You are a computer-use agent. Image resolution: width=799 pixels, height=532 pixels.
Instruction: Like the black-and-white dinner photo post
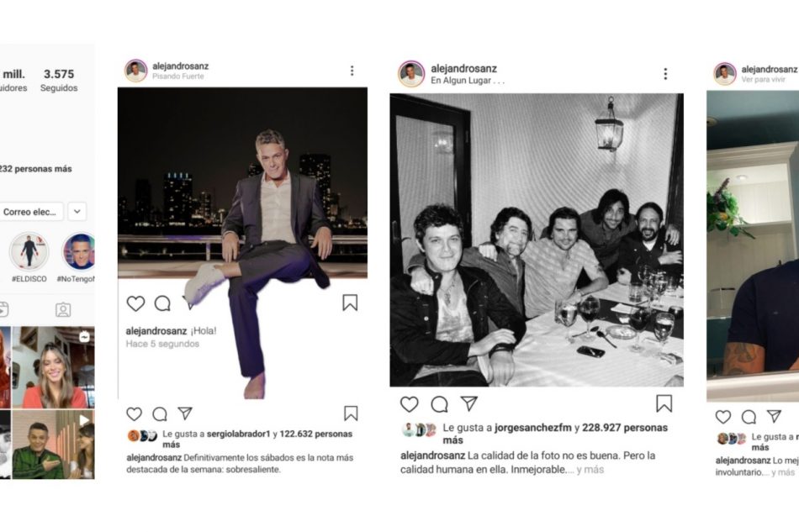409,404
